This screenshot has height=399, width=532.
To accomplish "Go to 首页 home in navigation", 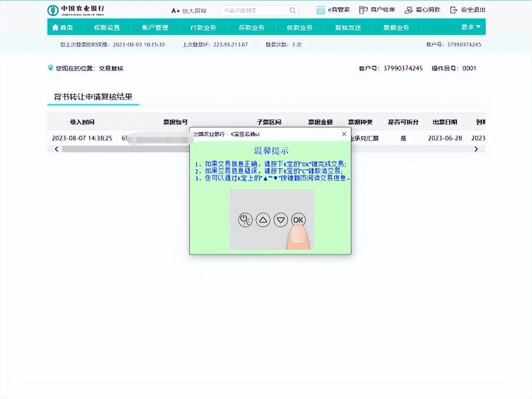I will pyautogui.click(x=63, y=27).
